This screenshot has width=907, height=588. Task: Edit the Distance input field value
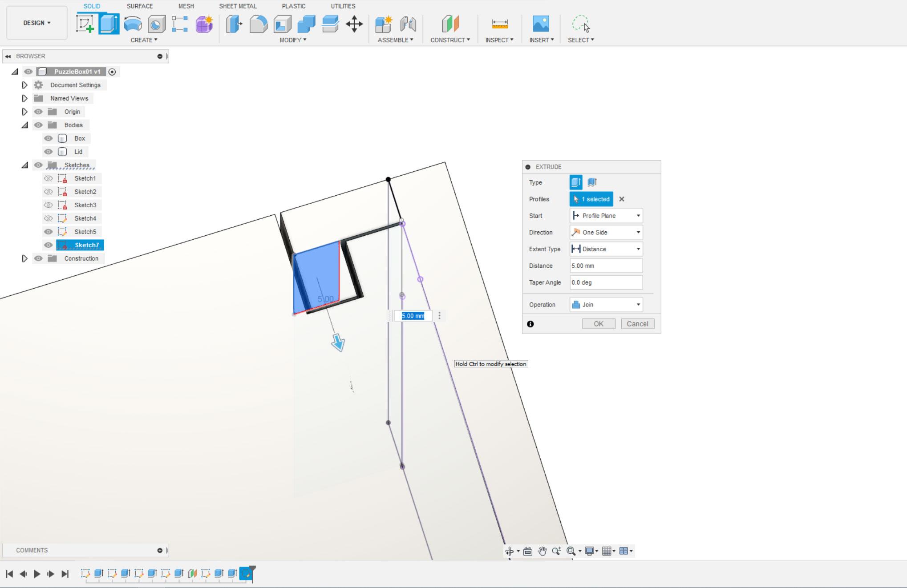tap(605, 266)
